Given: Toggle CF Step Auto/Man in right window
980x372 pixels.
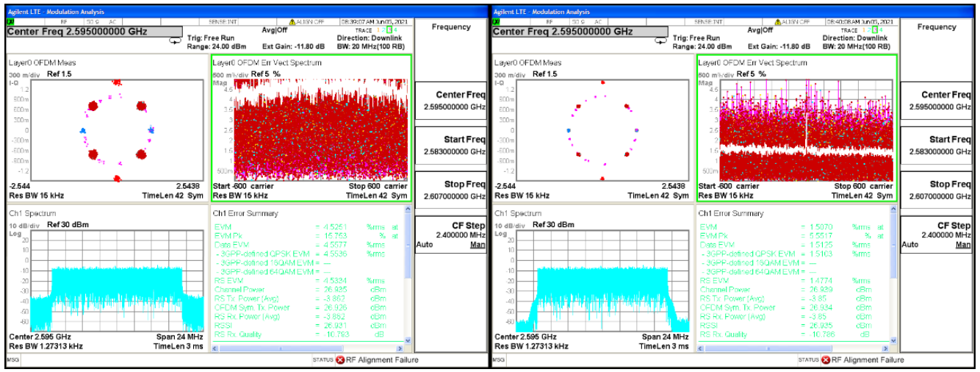Looking at the screenshot, I should (937, 244).
